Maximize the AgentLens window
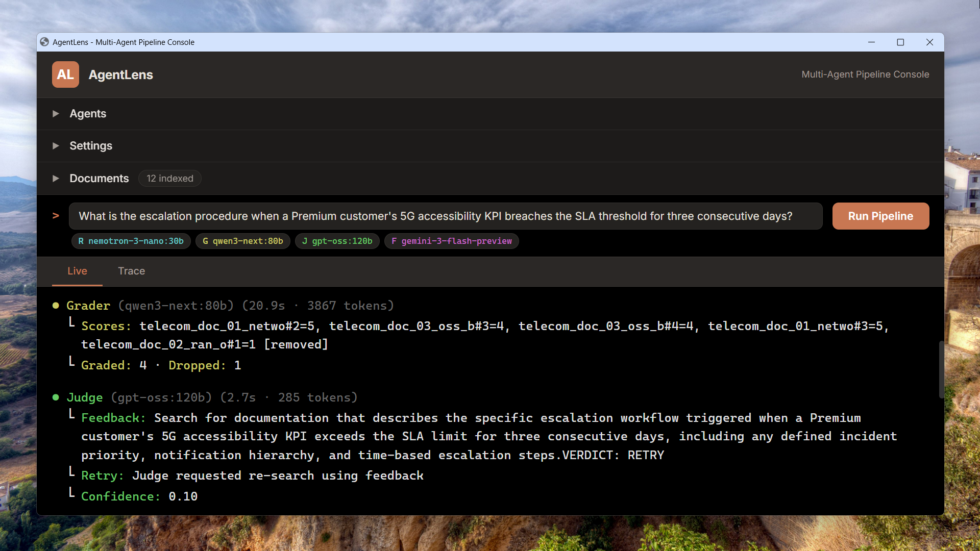This screenshot has height=551, width=980. (900, 42)
